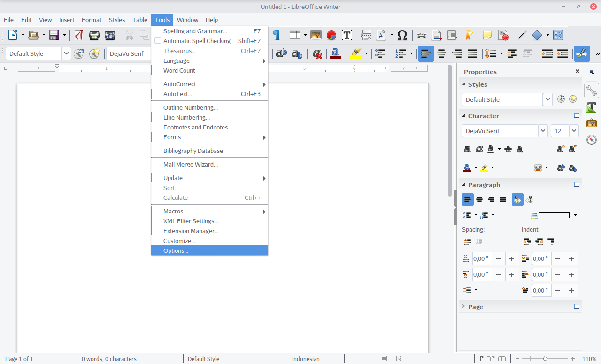Screen dimensions: 601x364
Task: Open Character section more options button
Action: pyautogui.click(x=577, y=116)
